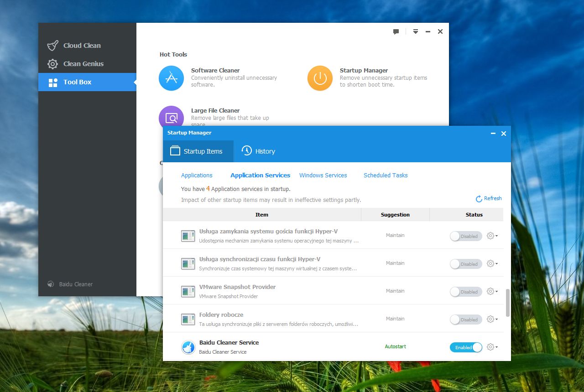Launch Large File Cleaner purple icon
The image size is (584, 392).
[171, 116]
